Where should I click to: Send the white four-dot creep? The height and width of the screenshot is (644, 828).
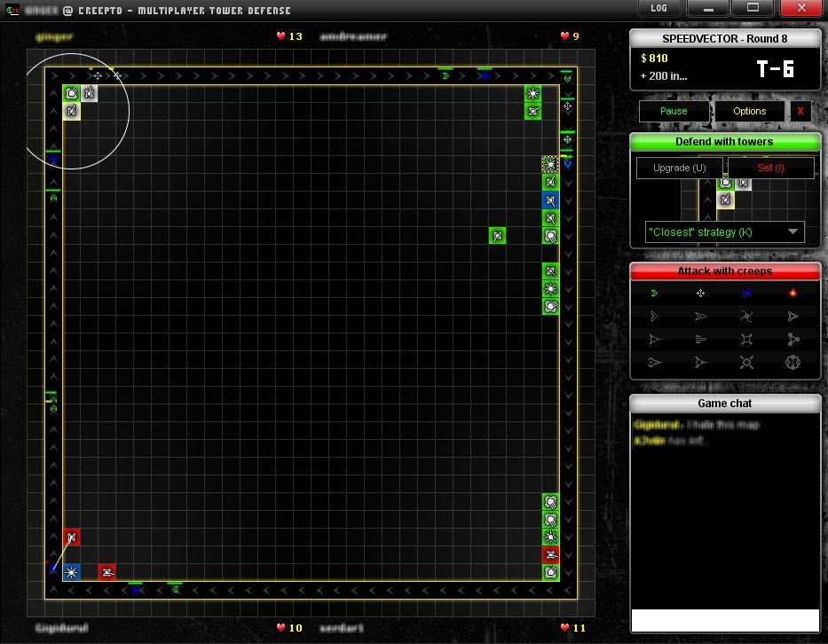701,292
